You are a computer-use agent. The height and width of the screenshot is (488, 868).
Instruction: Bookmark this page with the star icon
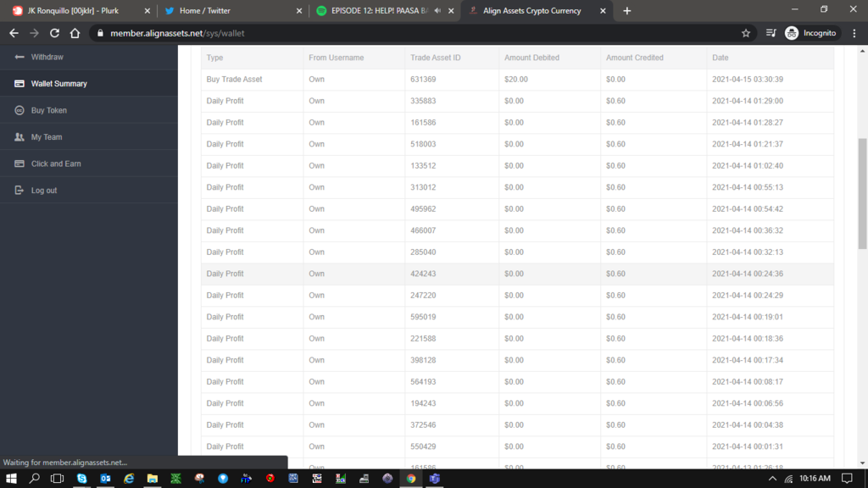[746, 33]
